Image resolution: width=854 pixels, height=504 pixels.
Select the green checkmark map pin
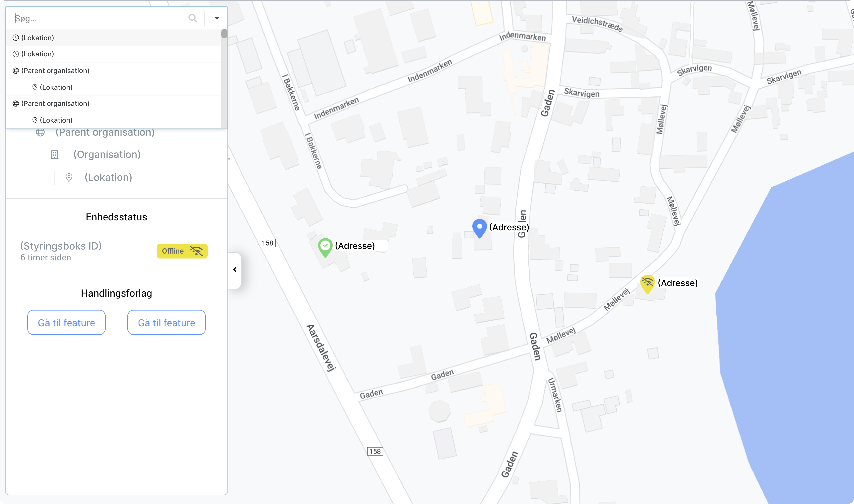325,247
